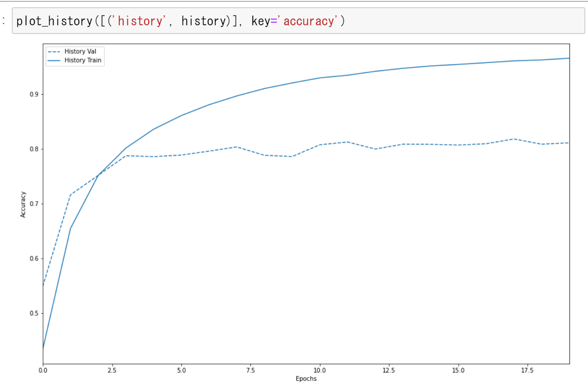This screenshot has height=387, width=588.
Task: Click the solid line sample in legend
Action: (54, 60)
